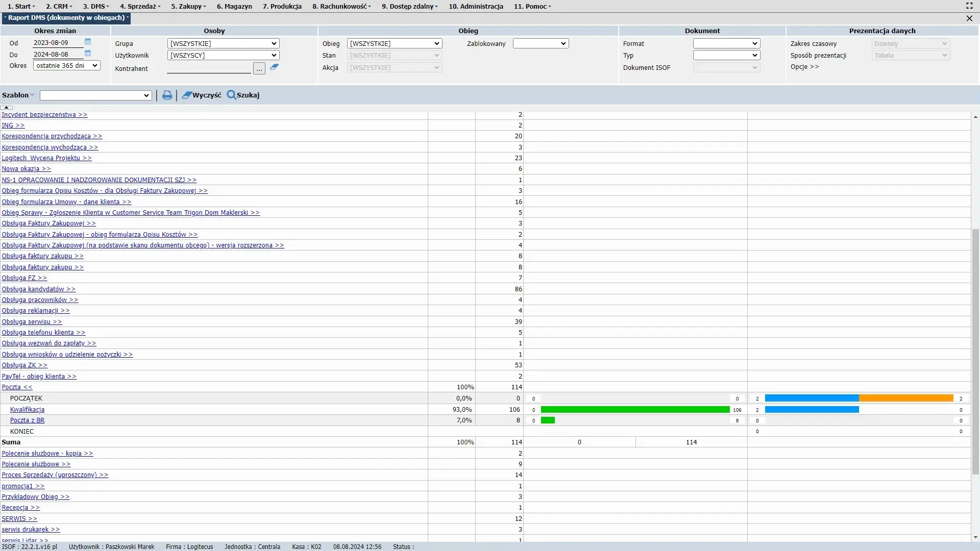Click the Kontrahent browse ellipsis button
The width and height of the screenshot is (980, 551).
coord(259,68)
